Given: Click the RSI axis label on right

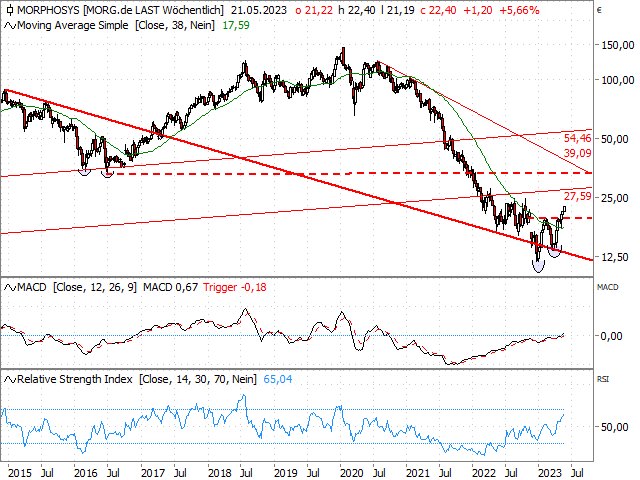Looking at the screenshot, I should (603, 379).
